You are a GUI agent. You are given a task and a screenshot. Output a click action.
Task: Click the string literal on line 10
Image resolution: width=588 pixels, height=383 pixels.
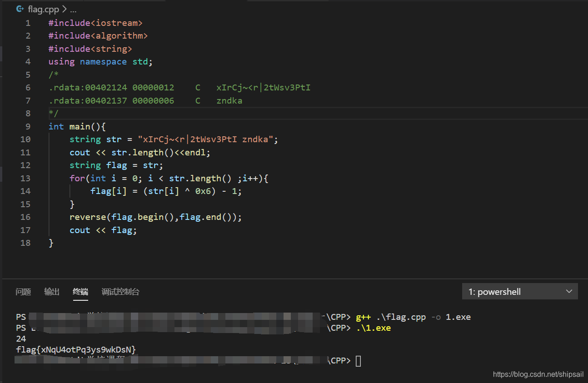tap(206, 139)
